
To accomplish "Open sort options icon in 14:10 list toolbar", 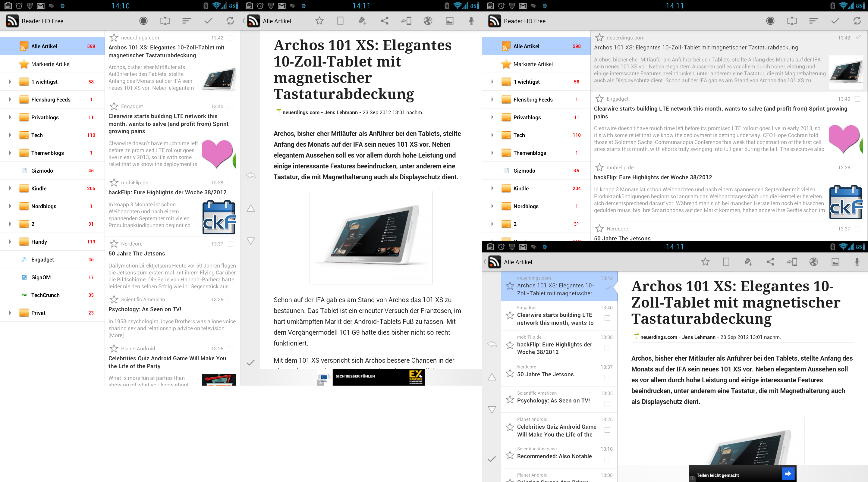I will 187,21.
